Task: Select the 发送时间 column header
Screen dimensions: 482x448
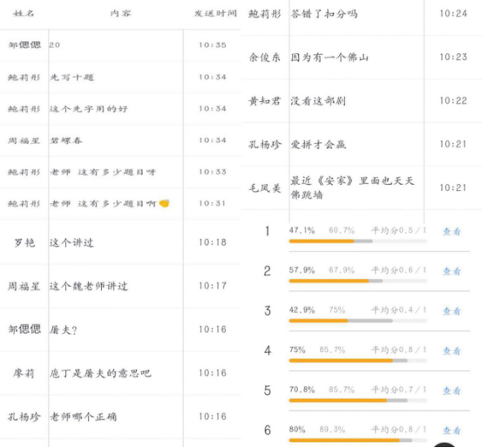Action: click(x=215, y=13)
